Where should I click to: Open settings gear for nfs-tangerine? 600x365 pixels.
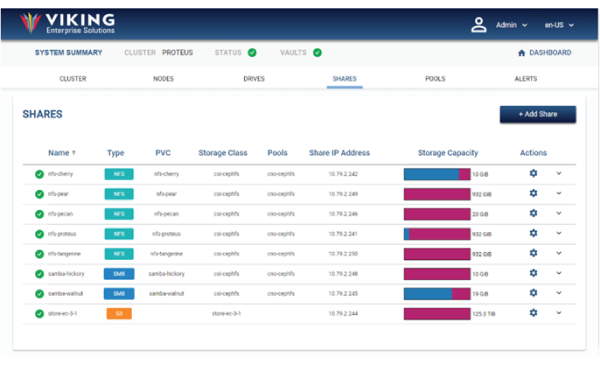pyautogui.click(x=533, y=253)
